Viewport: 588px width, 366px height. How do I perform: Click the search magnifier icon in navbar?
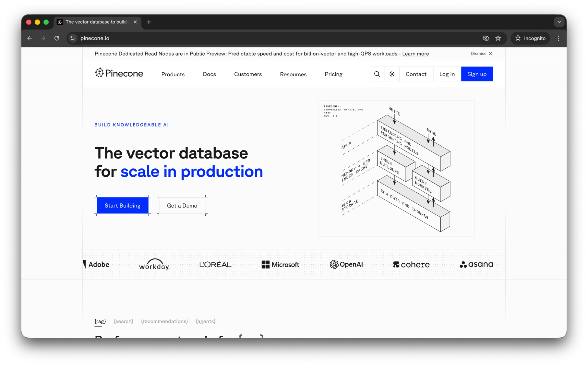coord(377,74)
